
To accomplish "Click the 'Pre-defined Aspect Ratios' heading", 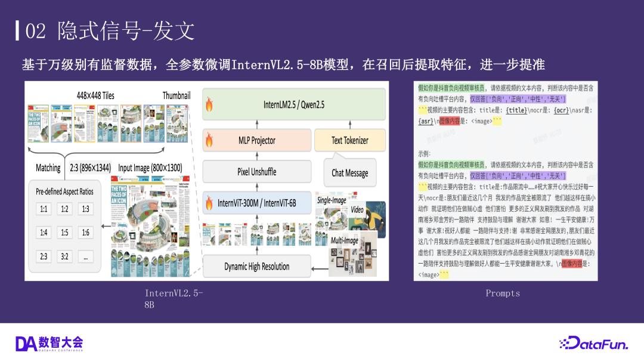I will (x=64, y=191).
